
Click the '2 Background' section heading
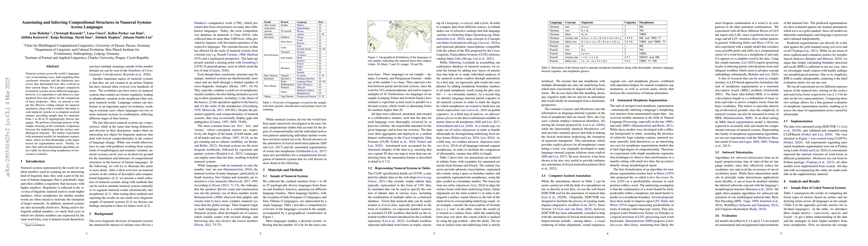click(x=101, y=214)
